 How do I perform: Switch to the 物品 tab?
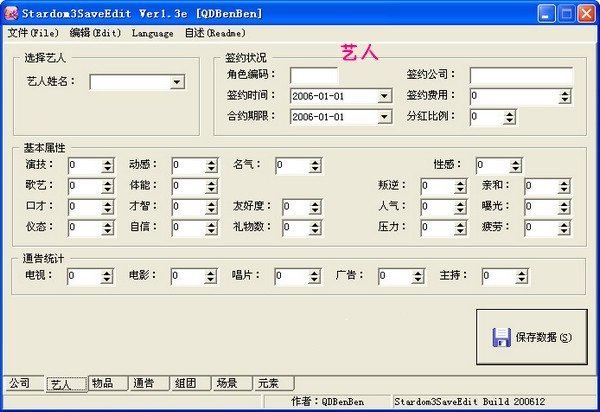coord(102,383)
